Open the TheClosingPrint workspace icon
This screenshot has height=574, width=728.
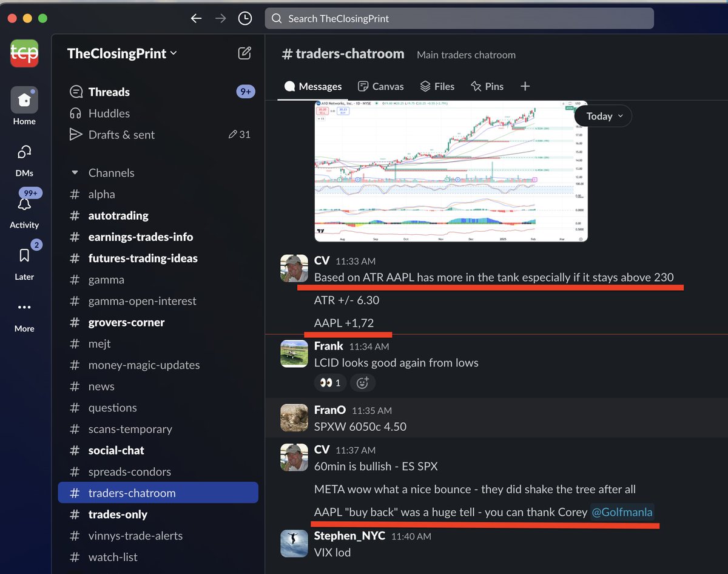tap(24, 53)
